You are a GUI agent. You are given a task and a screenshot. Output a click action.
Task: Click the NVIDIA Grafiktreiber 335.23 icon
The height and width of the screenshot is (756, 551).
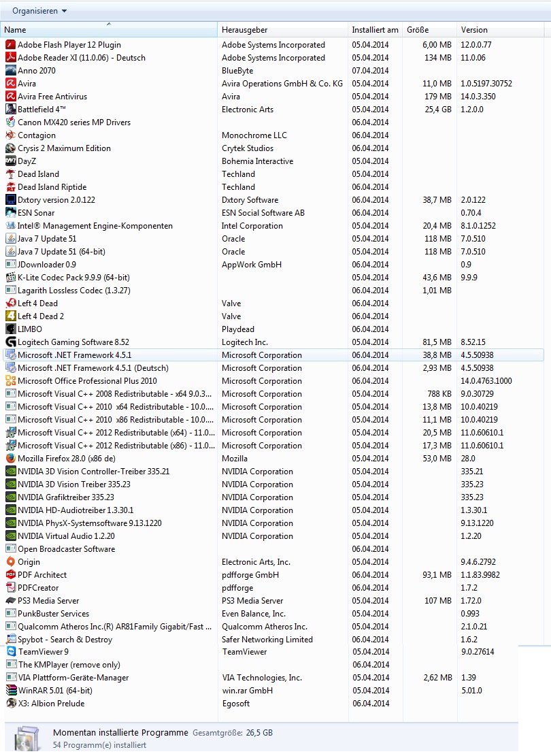(x=11, y=497)
